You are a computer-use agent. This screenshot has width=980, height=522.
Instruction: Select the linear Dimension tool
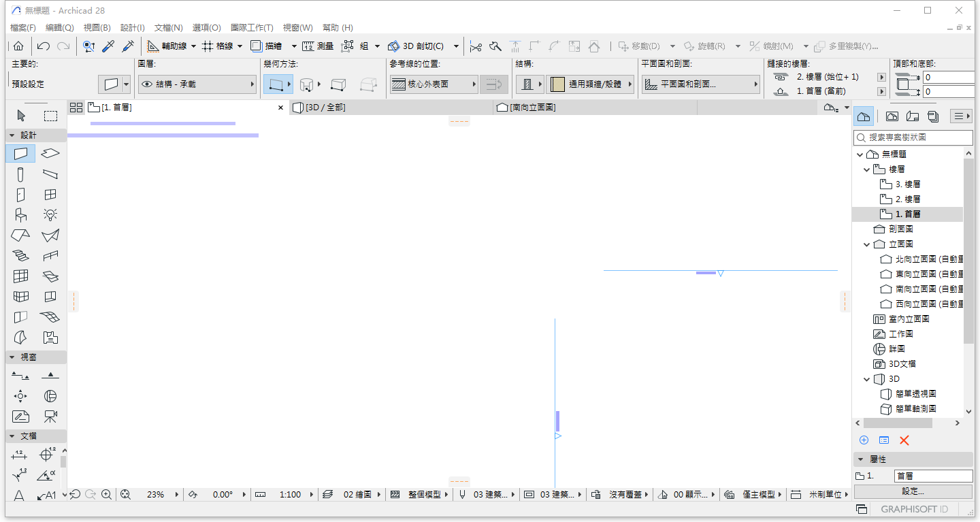(19, 455)
